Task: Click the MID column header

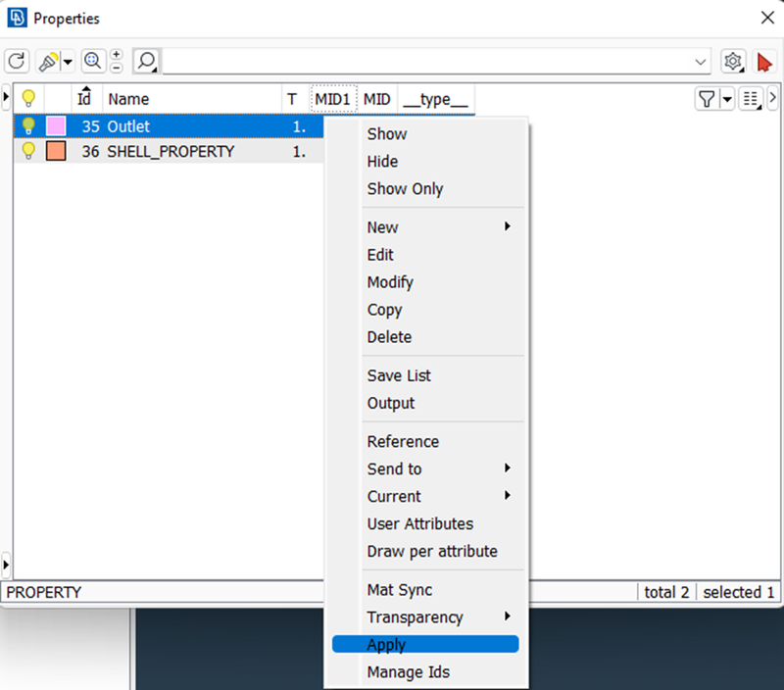Action: [377, 99]
